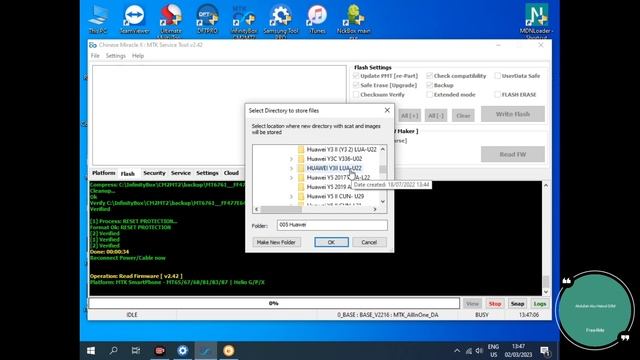
Task: Click the blue gear app on taskbar
Action: (182, 351)
